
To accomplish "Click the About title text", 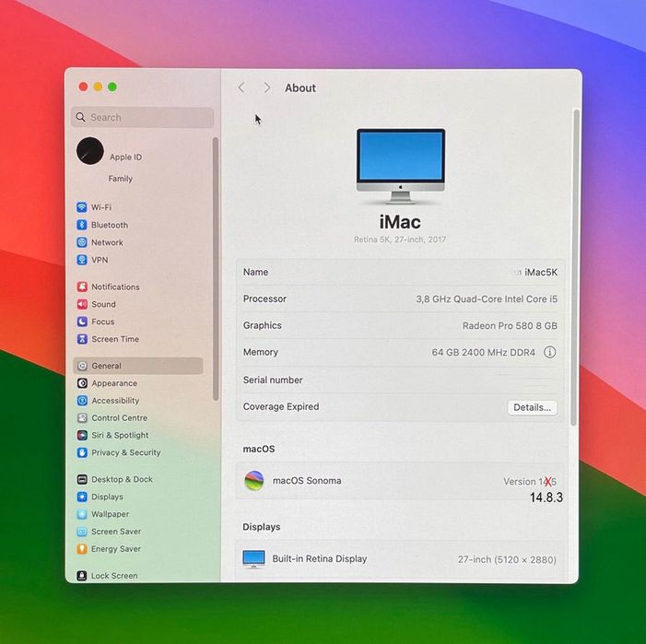I will coord(300,88).
